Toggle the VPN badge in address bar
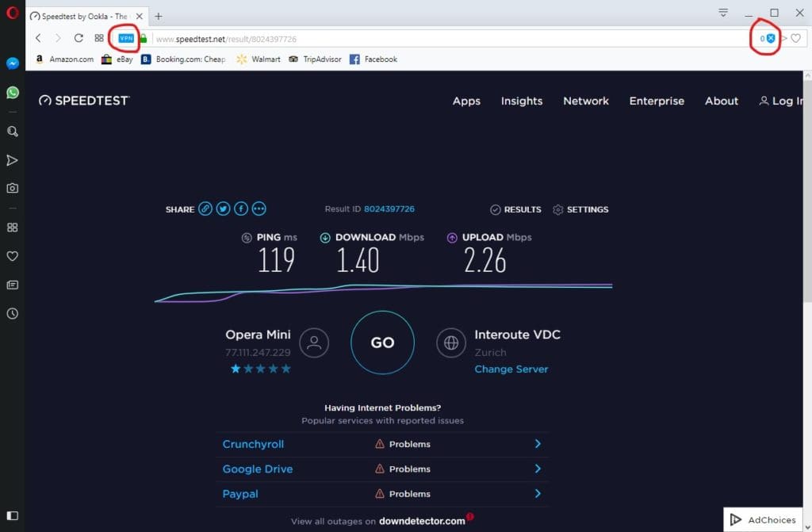This screenshot has height=532, width=812. tap(126, 38)
